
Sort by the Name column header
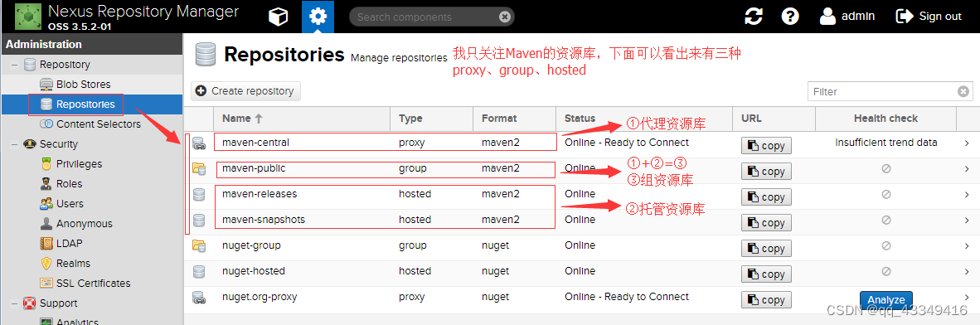[x=302, y=119]
